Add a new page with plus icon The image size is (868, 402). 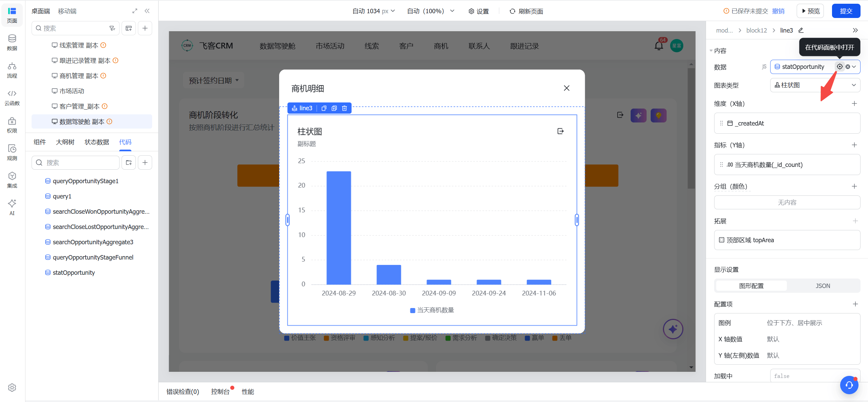click(145, 28)
